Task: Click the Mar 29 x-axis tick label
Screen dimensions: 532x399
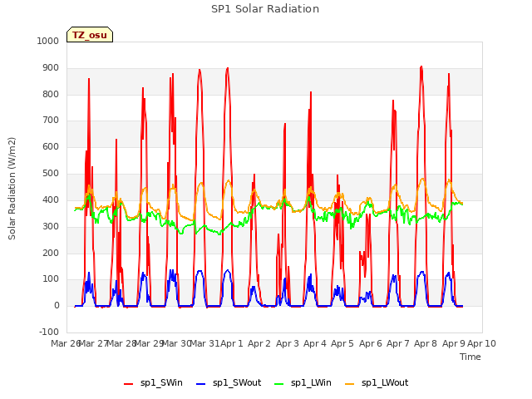Action: [x=150, y=343]
